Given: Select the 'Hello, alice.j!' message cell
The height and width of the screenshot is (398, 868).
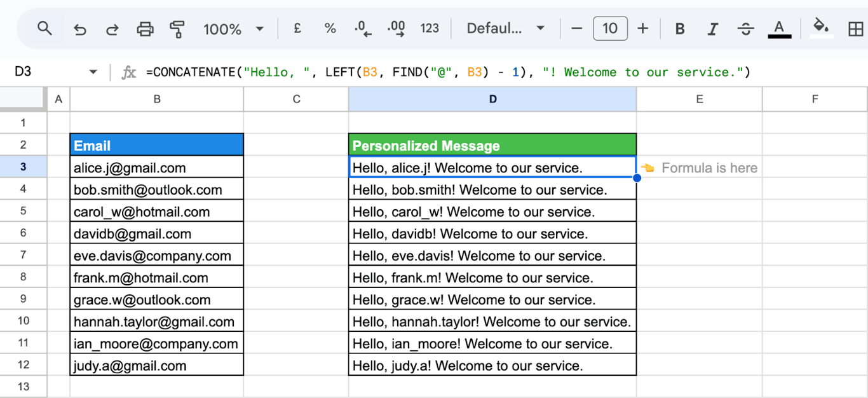Looking at the screenshot, I should click(x=492, y=167).
